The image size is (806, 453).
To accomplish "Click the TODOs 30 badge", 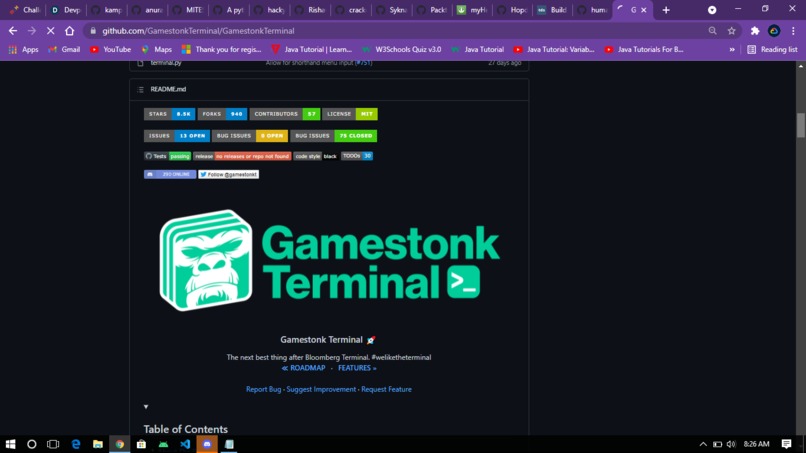I will [357, 156].
